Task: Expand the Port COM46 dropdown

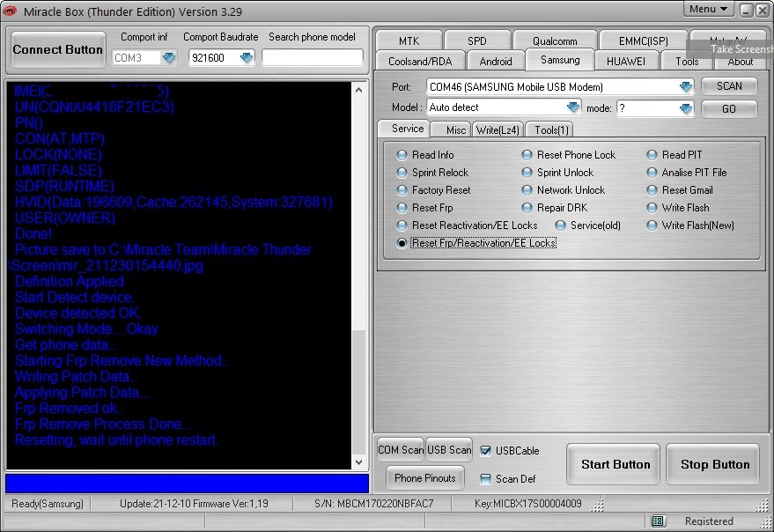Action: click(686, 87)
